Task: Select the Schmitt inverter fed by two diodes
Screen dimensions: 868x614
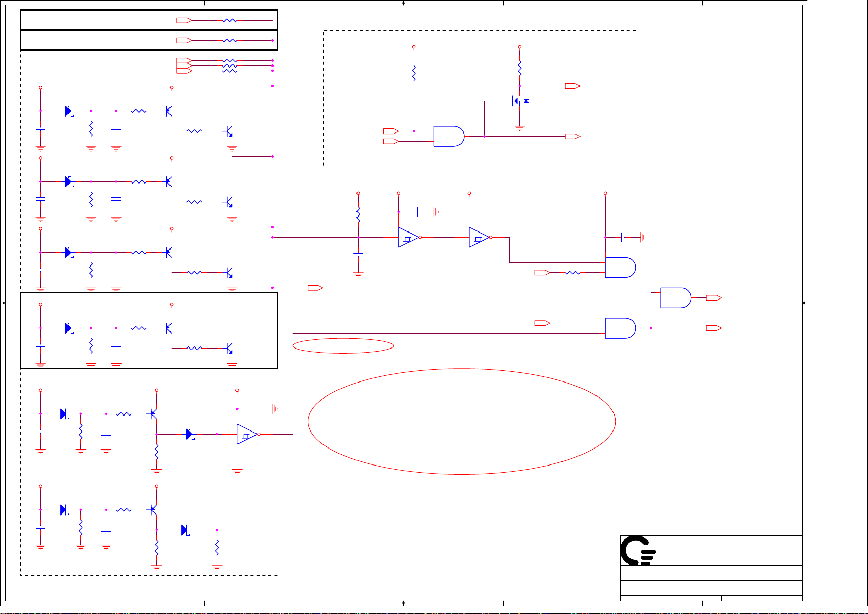Action: tap(248, 435)
